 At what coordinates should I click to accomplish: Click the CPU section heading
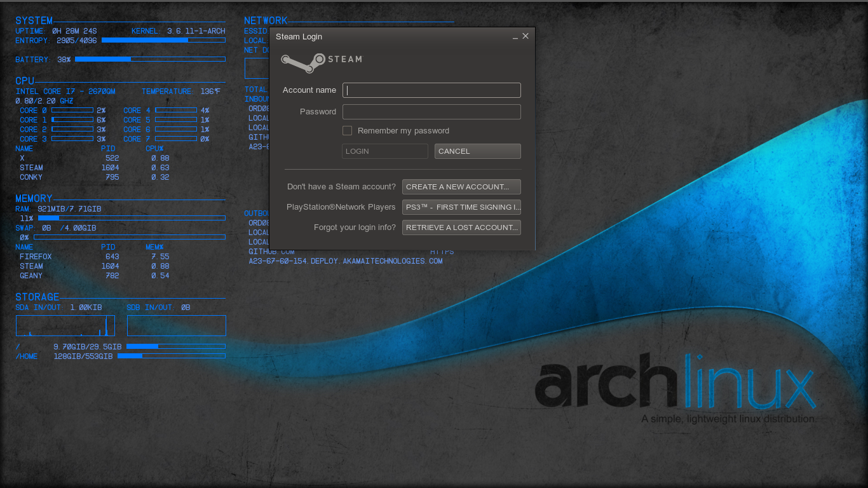click(25, 81)
